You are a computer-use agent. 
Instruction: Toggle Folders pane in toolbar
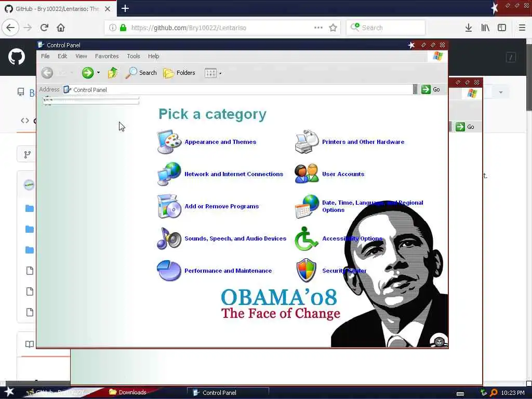[179, 73]
